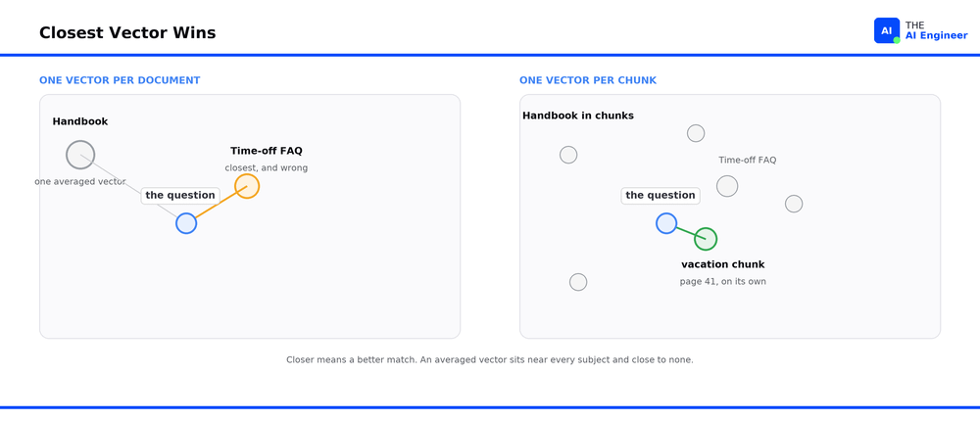The width and height of the screenshot is (980, 421).
Task: Select the green vacation chunk circle
Action: (x=706, y=239)
